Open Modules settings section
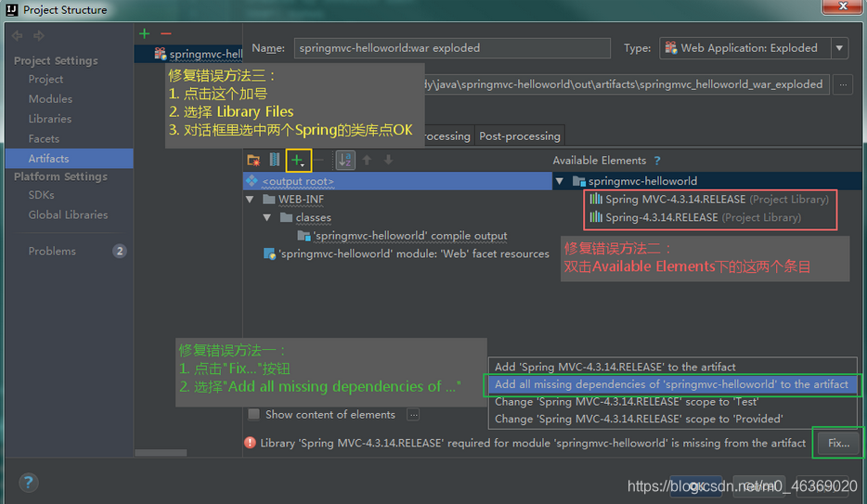This screenshot has height=504, width=867. (x=50, y=99)
